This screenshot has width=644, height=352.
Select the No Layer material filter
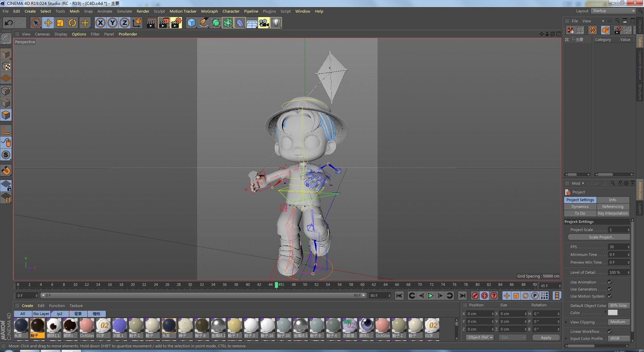41,314
